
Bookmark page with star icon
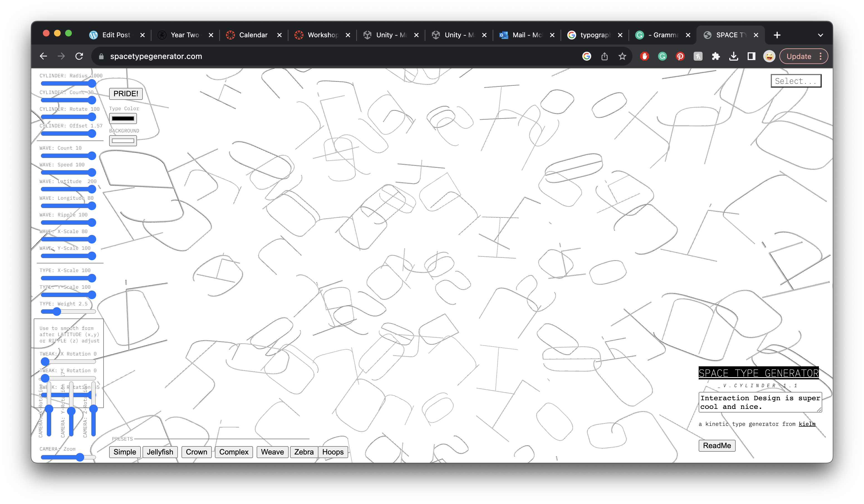click(622, 56)
